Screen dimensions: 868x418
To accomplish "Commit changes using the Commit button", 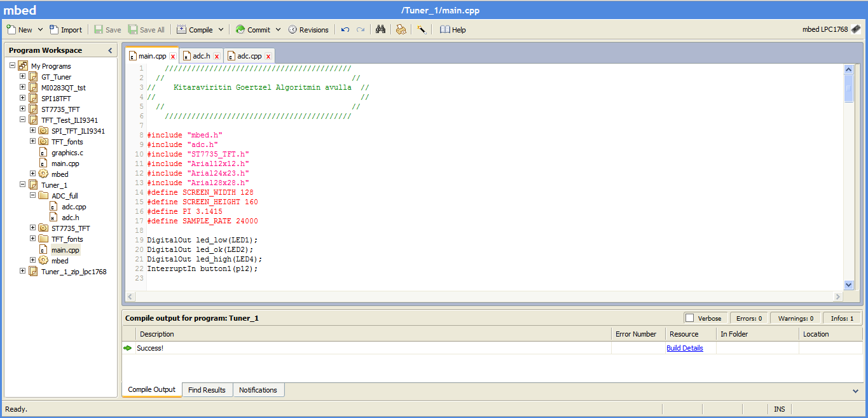I will (x=253, y=29).
